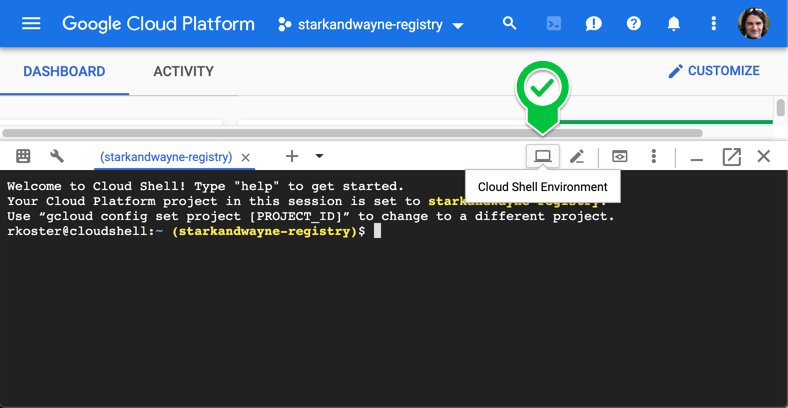Click the Cloud Shell Environment laptop icon

pos(543,156)
